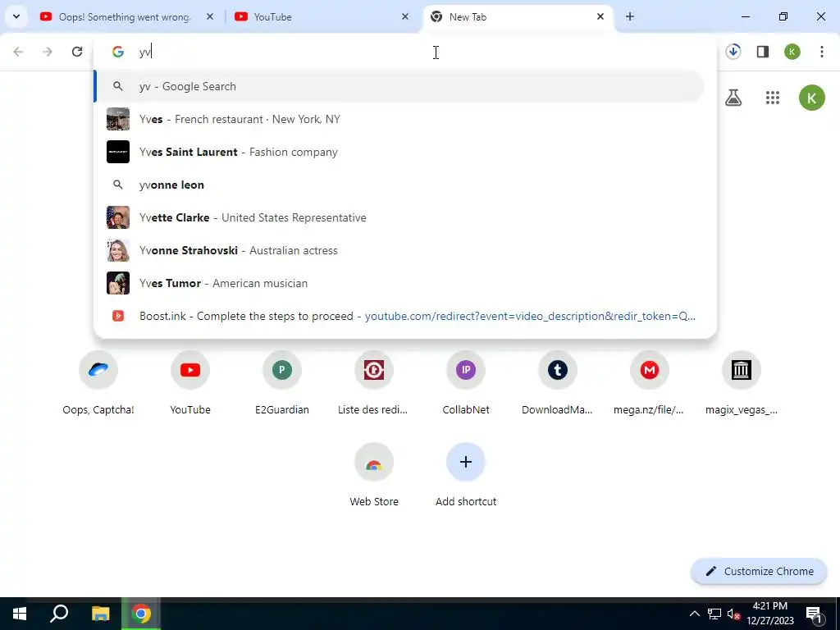Screen dimensions: 840x630
Task: Open a new tab with the plus button
Action: [630, 16]
